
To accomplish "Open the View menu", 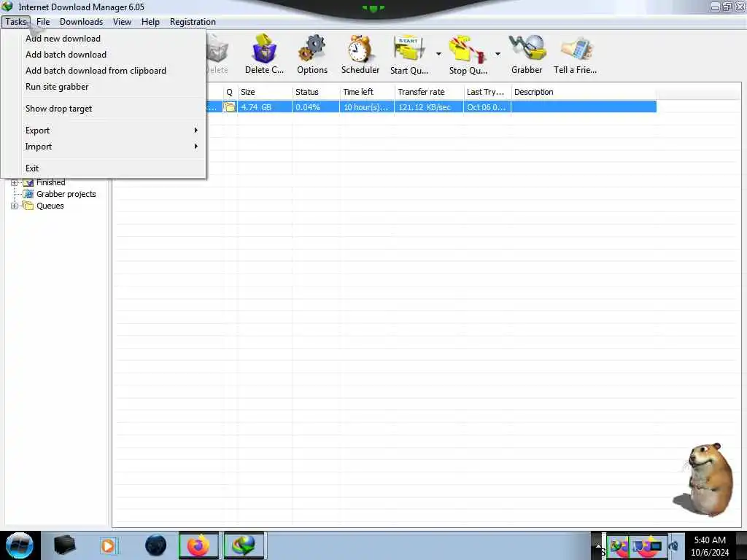I will tap(122, 22).
